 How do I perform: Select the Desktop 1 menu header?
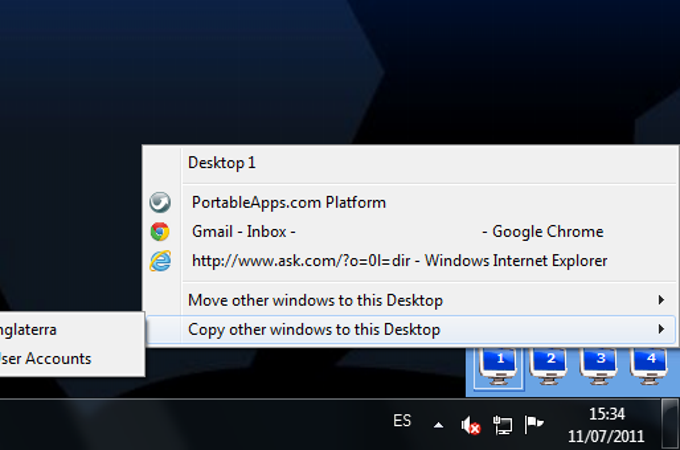[410, 163]
